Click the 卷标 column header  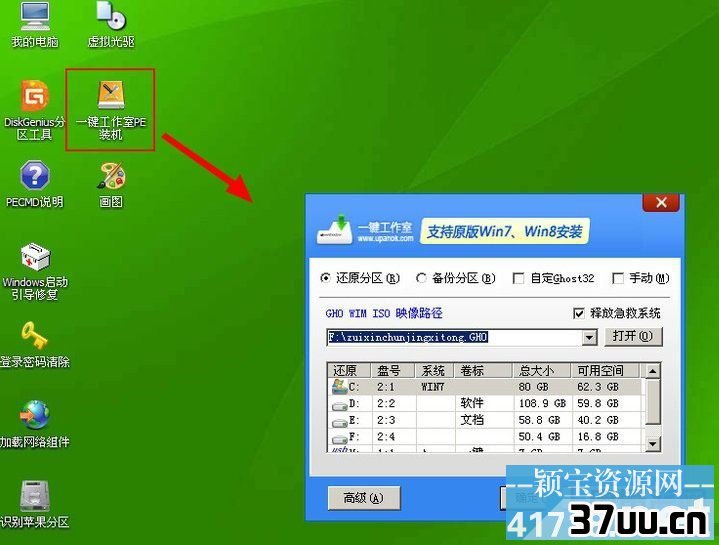pyautogui.click(x=484, y=370)
